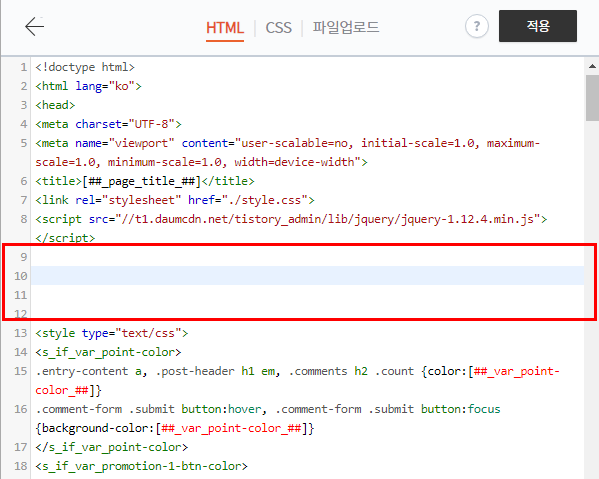Switch to the CSS tab
This screenshot has width=599, height=479.
point(278,28)
